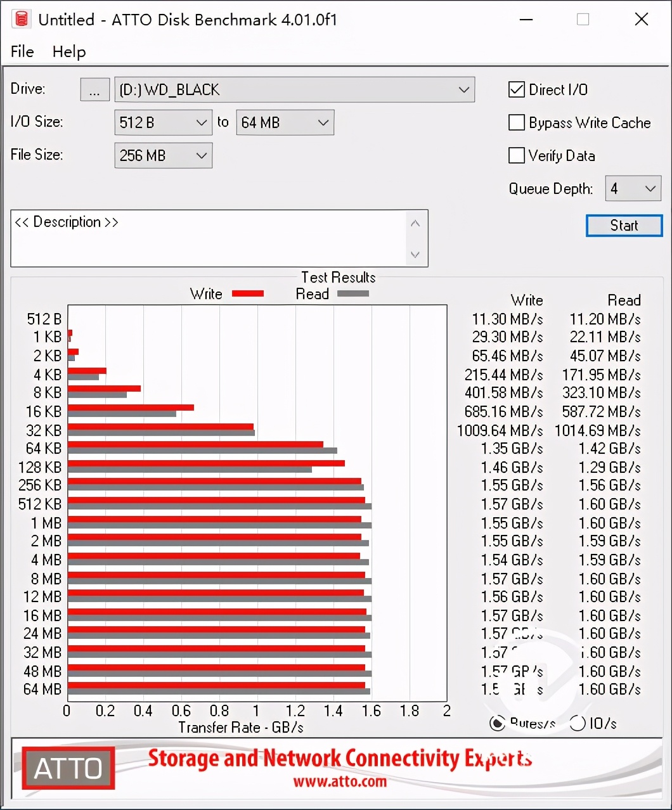This screenshot has height=810, width=672.
Task: Uncheck the Direct I/O checkbox
Action: [x=517, y=89]
